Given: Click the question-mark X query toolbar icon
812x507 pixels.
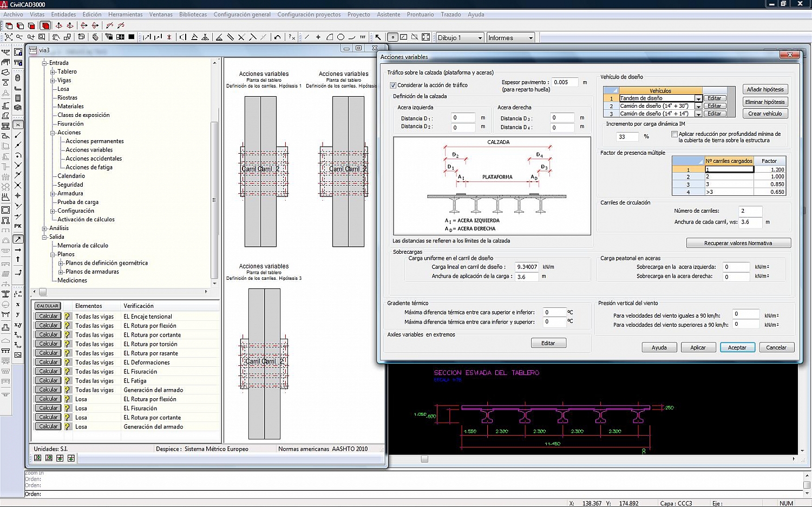Looking at the screenshot, I should point(292,37).
